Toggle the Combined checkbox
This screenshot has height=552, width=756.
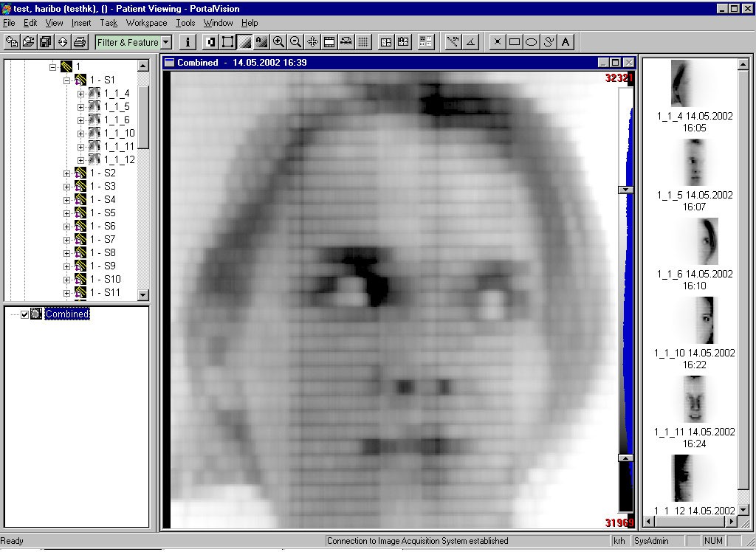(24, 314)
